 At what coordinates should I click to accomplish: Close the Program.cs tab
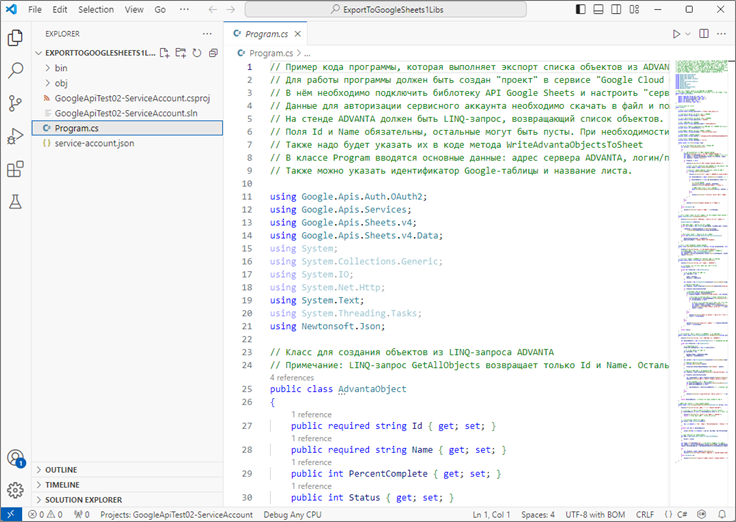(298, 34)
